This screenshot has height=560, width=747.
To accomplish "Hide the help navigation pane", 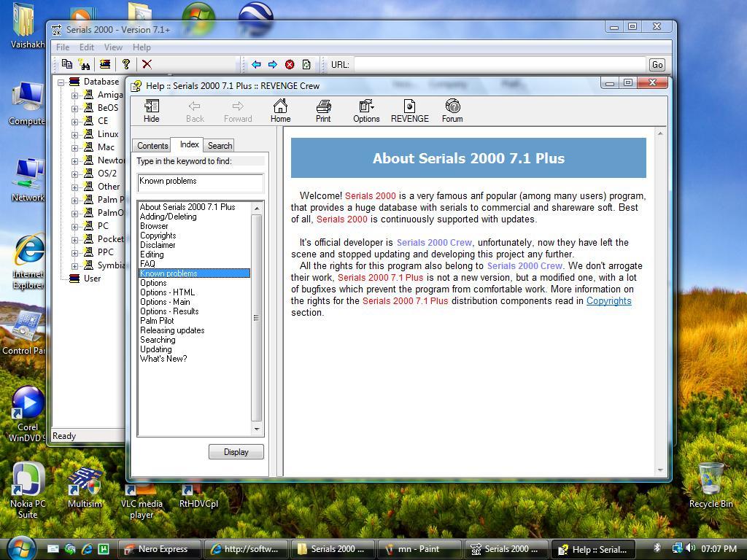I will coord(151,109).
